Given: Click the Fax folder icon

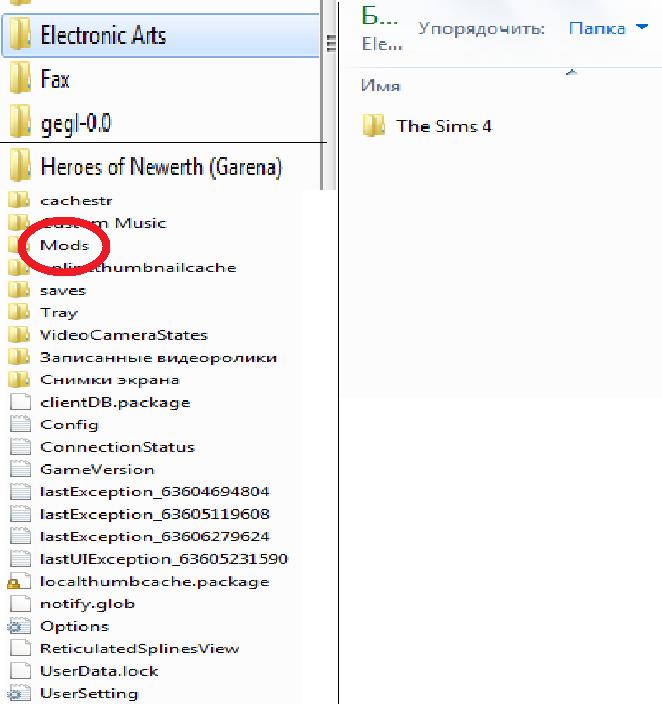Looking at the screenshot, I should coord(20,79).
